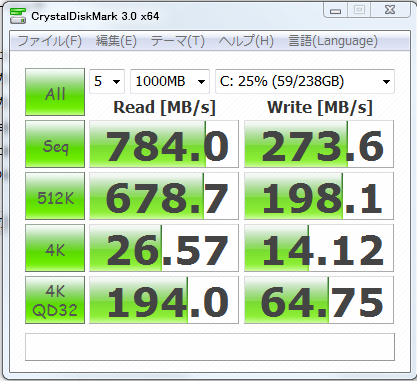Open the 編集(E) menu
The image size is (417, 381).
click(x=116, y=41)
